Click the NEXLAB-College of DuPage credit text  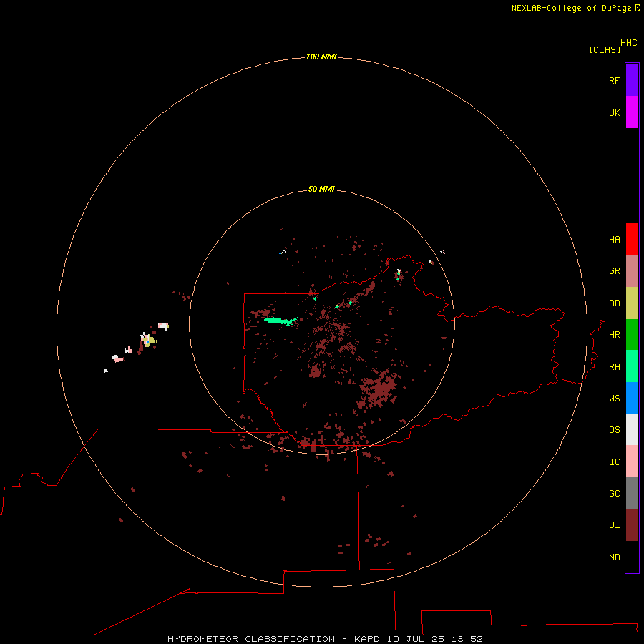[x=571, y=8]
